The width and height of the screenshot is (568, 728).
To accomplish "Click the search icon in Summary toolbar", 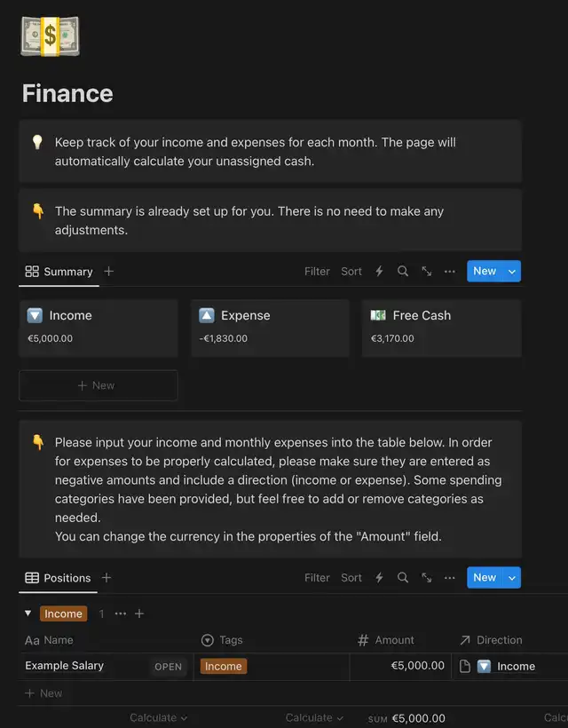I will pyautogui.click(x=403, y=272).
